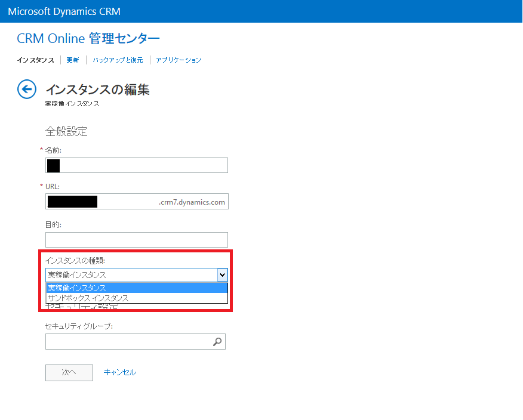Open the インスタンスの種類 dropdown arrow
523x420 pixels.
point(223,275)
